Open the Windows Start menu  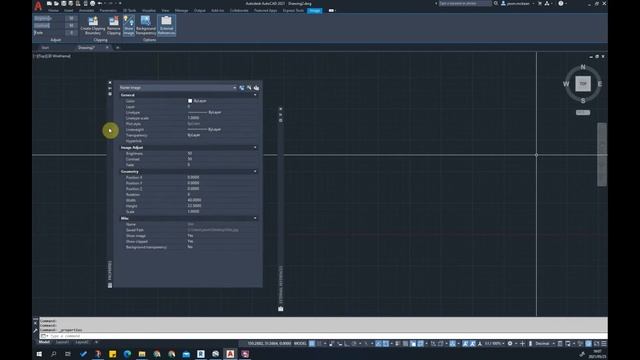39,354
